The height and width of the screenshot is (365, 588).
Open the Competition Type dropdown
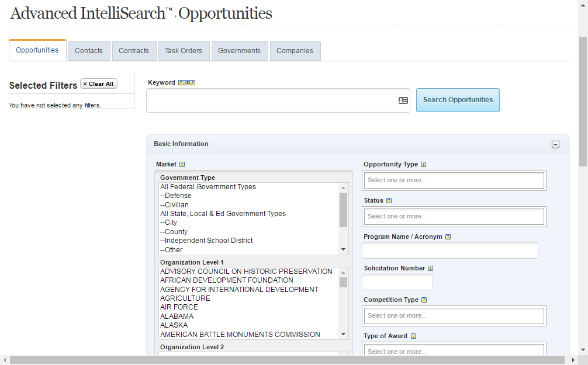pyautogui.click(x=454, y=315)
